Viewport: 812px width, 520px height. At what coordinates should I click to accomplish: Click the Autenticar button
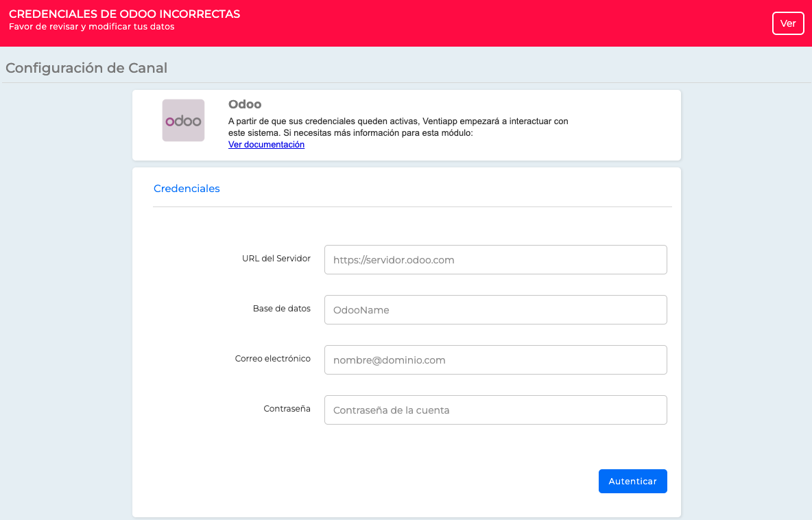pos(632,481)
